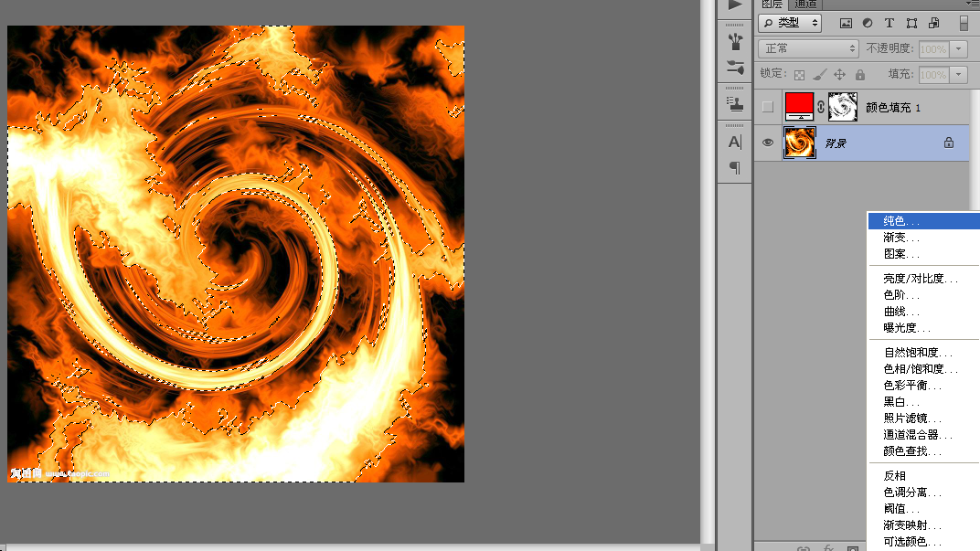The width and height of the screenshot is (980, 551).
Task: Switch to the 图层 tab
Action: (x=772, y=5)
